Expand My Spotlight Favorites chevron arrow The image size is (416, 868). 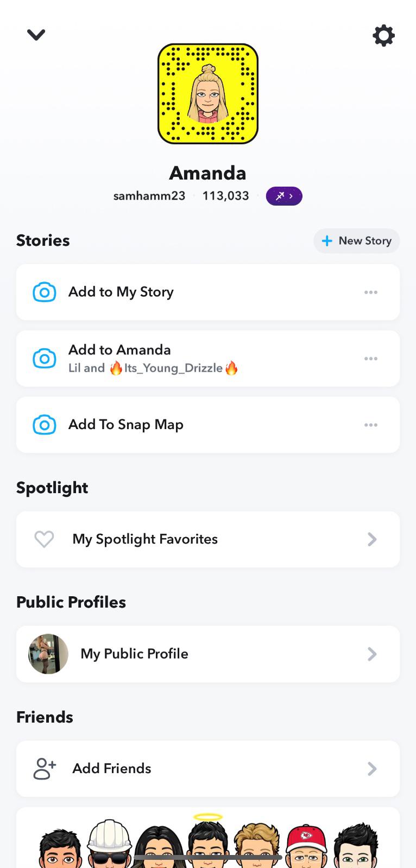[372, 539]
